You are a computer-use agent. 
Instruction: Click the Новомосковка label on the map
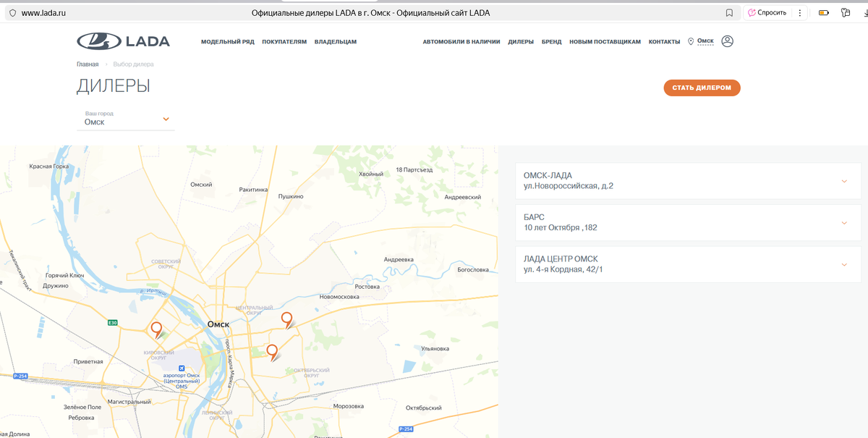pyautogui.click(x=340, y=297)
